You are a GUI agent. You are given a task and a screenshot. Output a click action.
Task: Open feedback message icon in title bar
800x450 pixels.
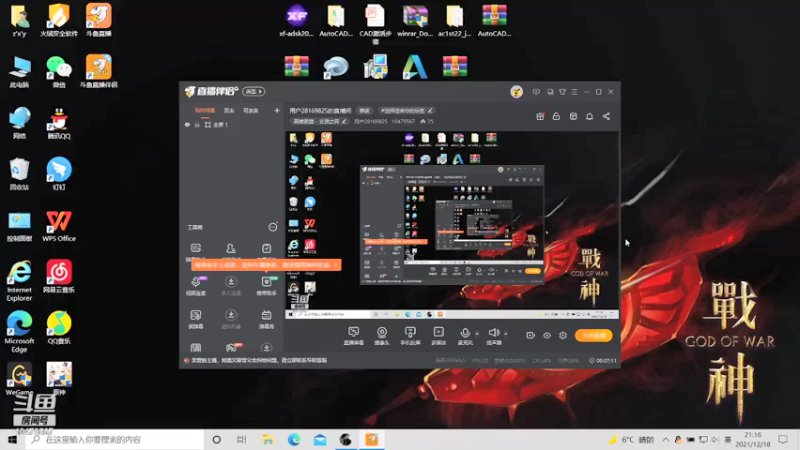(536, 92)
